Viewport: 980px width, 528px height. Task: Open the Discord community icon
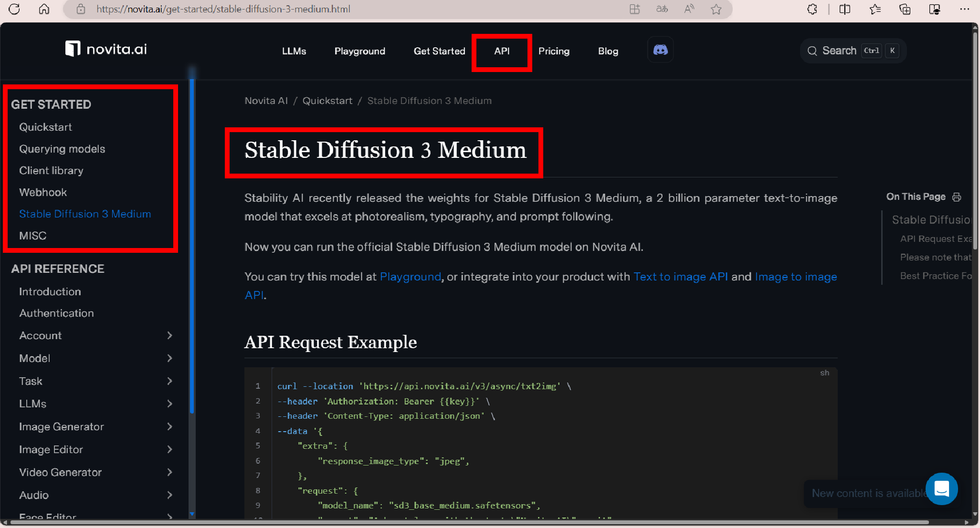pyautogui.click(x=660, y=50)
